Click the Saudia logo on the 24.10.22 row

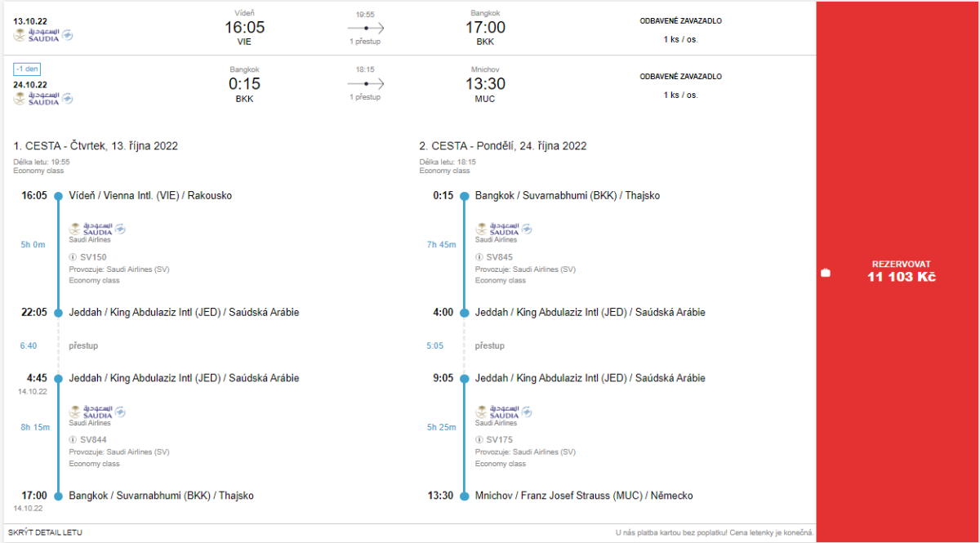42,98
